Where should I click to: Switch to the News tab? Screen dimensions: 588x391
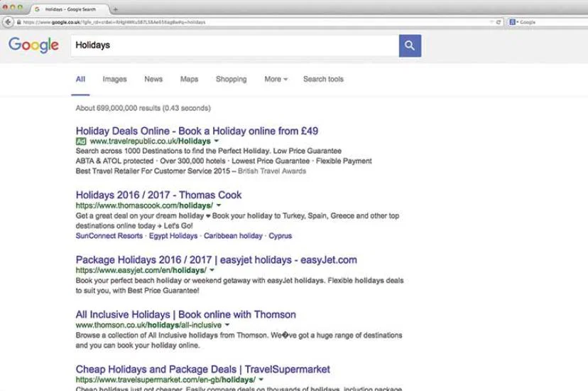153,79
